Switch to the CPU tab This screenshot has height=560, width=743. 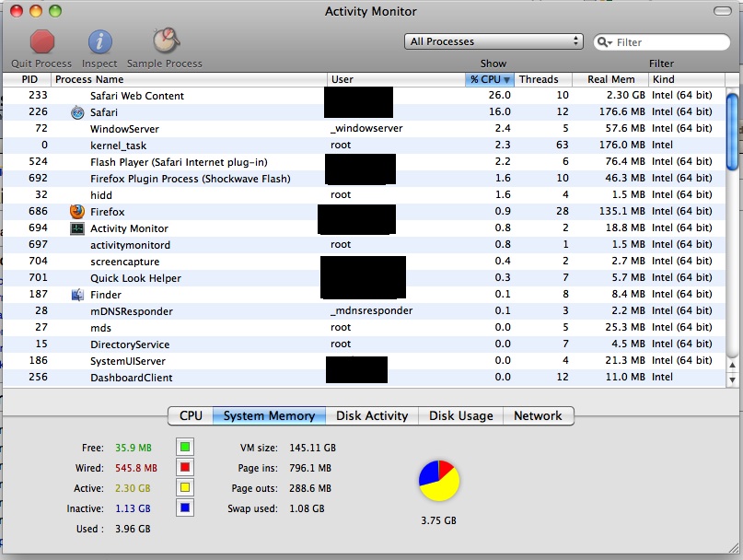click(191, 415)
